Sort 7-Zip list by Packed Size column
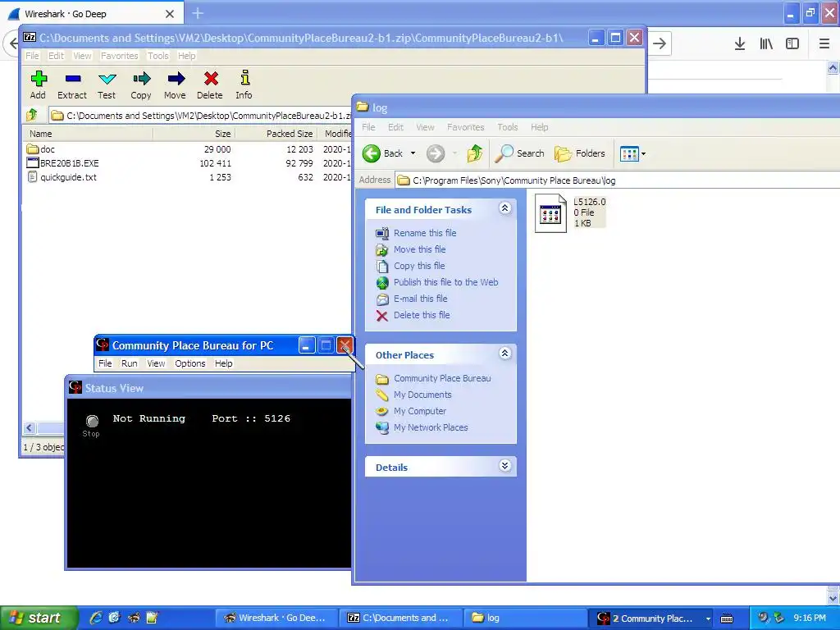The width and height of the screenshot is (840, 630). pyautogui.click(x=276, y=134)
